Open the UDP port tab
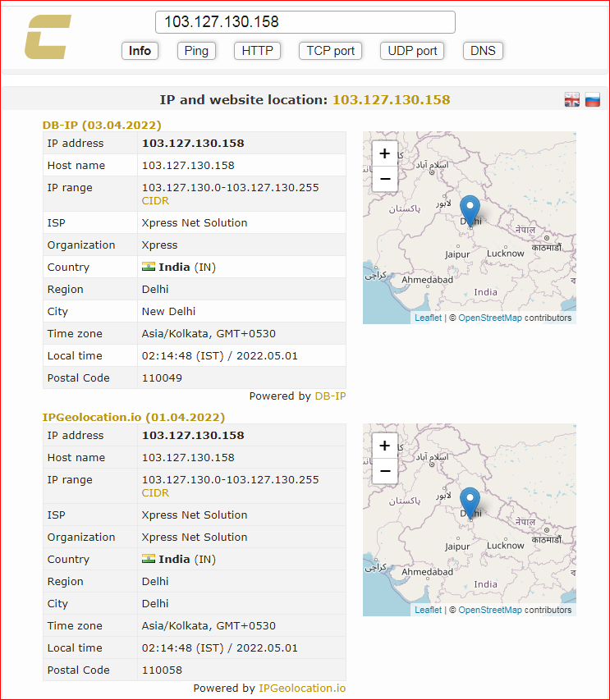610x700 pixels. tap(412, 51)
